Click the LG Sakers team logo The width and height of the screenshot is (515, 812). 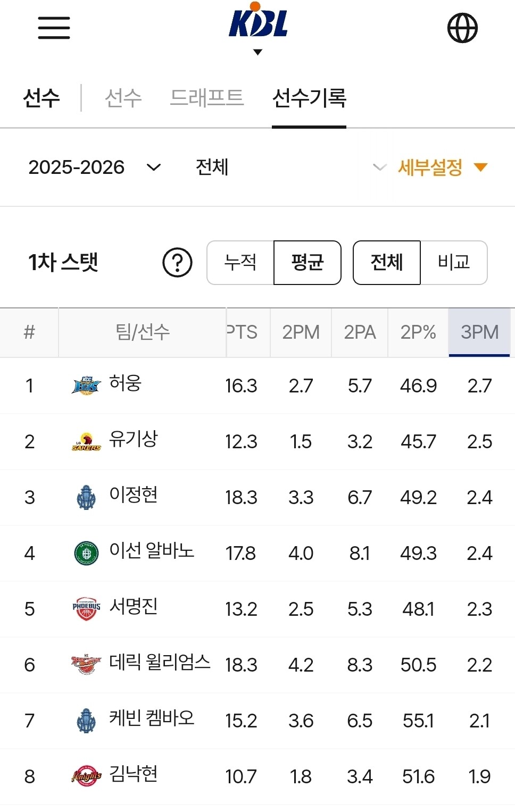click(86, 442)
